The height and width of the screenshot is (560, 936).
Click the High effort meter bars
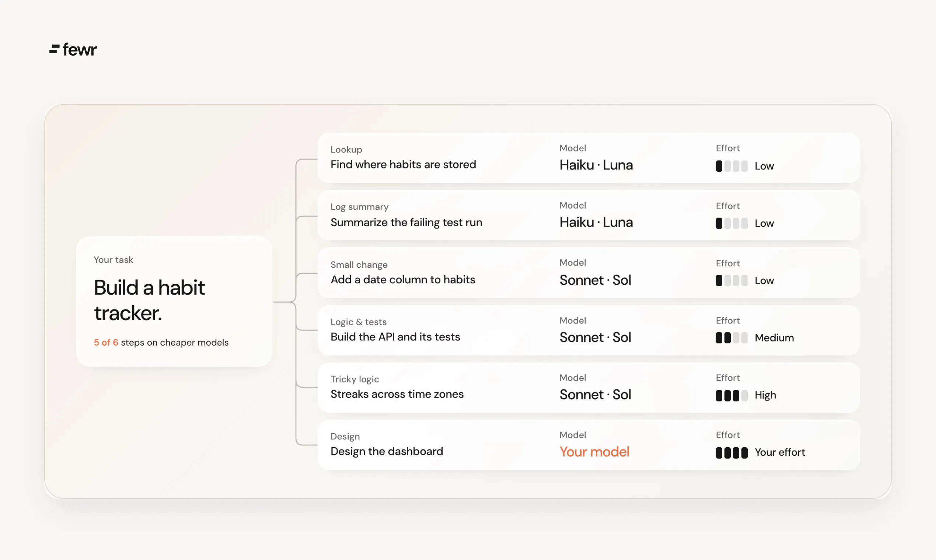pos(731,395)
